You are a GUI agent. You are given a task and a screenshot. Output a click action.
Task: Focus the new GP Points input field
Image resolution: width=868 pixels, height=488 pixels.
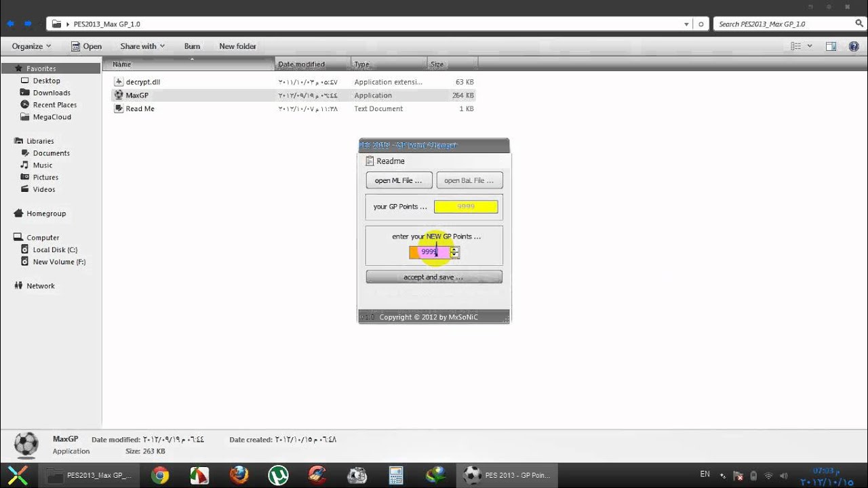pyautogui.click(x=429, y=252)
